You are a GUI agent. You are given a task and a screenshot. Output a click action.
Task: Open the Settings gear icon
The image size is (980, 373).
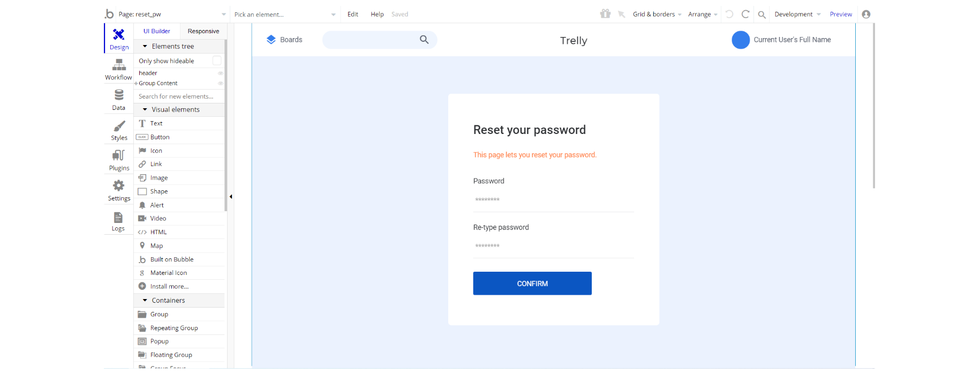coord(119,186)
